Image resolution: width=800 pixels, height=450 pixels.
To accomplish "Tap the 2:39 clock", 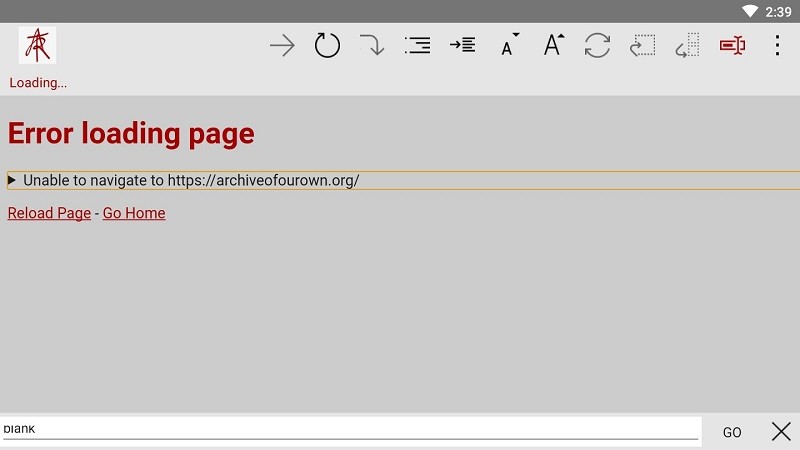I will (778, 12).
